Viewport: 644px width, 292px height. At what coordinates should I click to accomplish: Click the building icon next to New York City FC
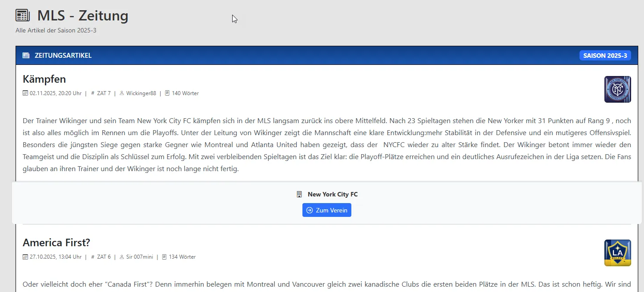click(299, 194)
